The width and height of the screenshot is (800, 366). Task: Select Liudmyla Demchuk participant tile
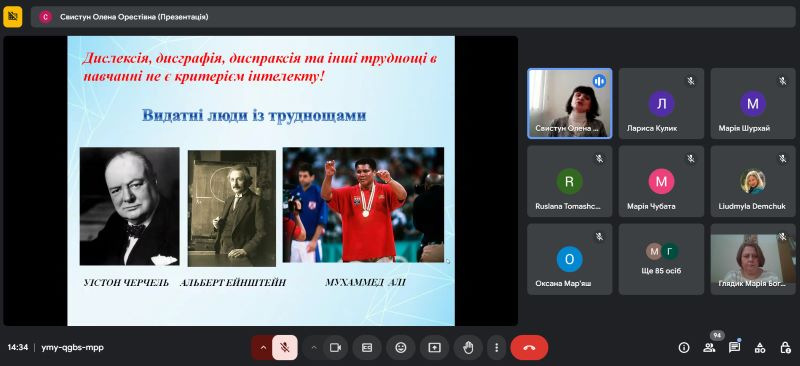(753, 181)
